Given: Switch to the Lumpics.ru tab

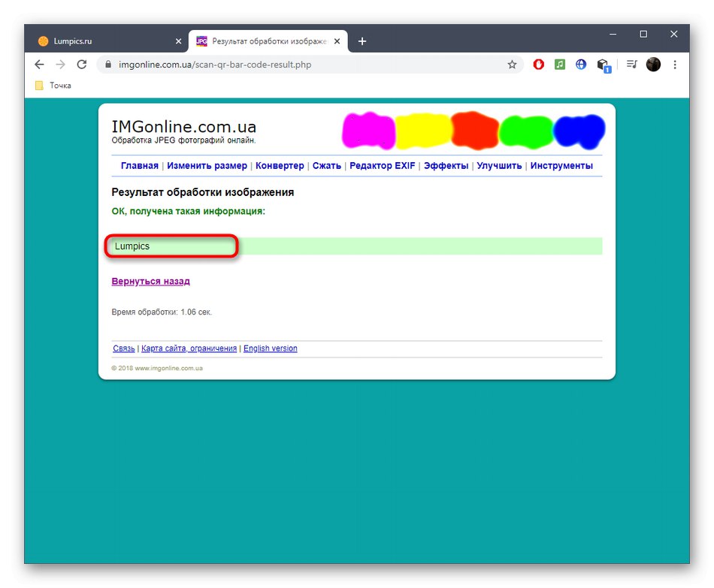Looking at the screenshot, I should (107, 41).
